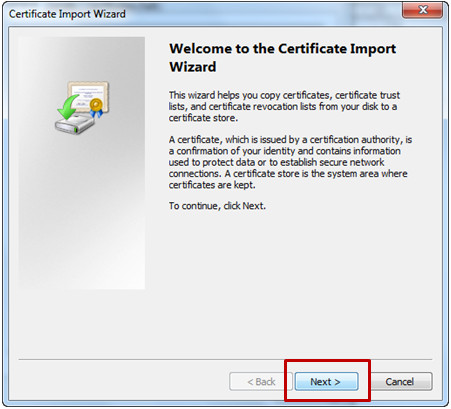The height and width of the screenshot is (409, 451).
Task: Click the To continue, click Next text
Action: tap(217, 206)
